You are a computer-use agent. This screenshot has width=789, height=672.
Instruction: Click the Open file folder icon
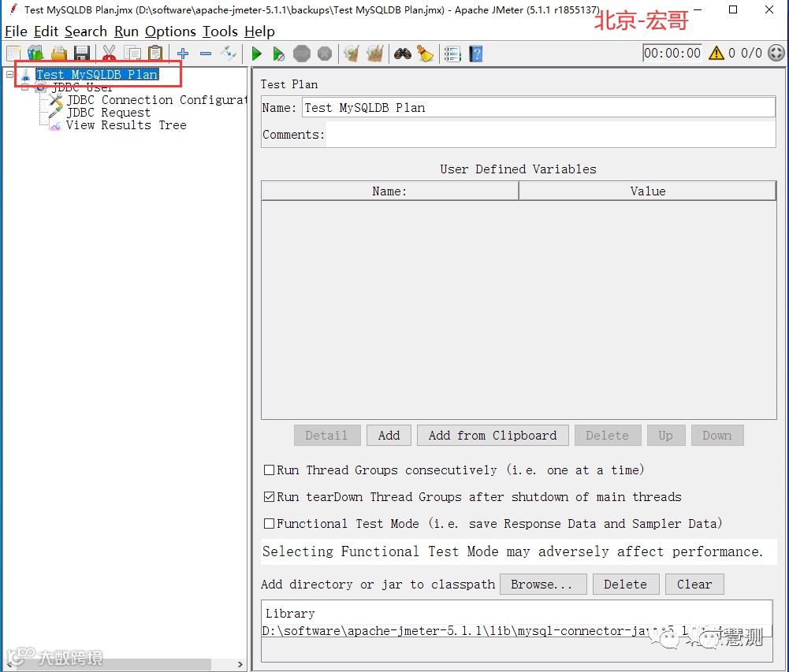tap(59, 54)
